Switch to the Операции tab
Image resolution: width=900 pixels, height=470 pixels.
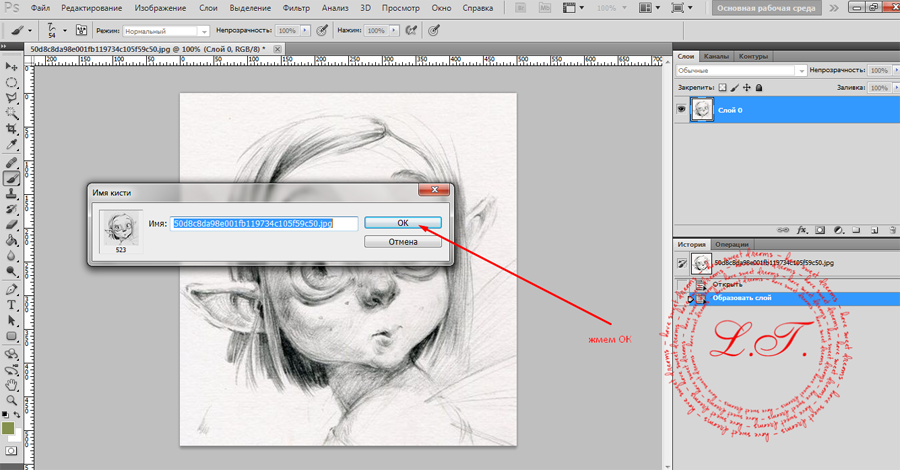pos(732,244)
